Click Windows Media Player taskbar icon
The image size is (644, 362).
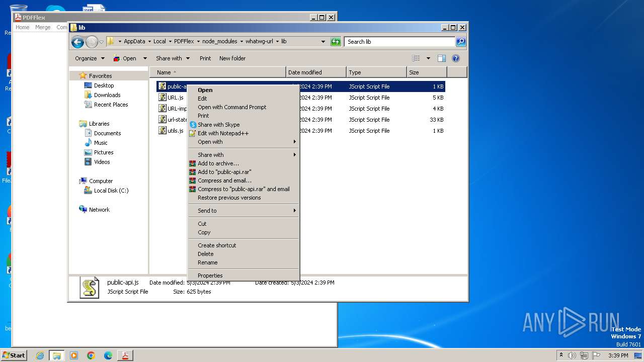[74, 355]
